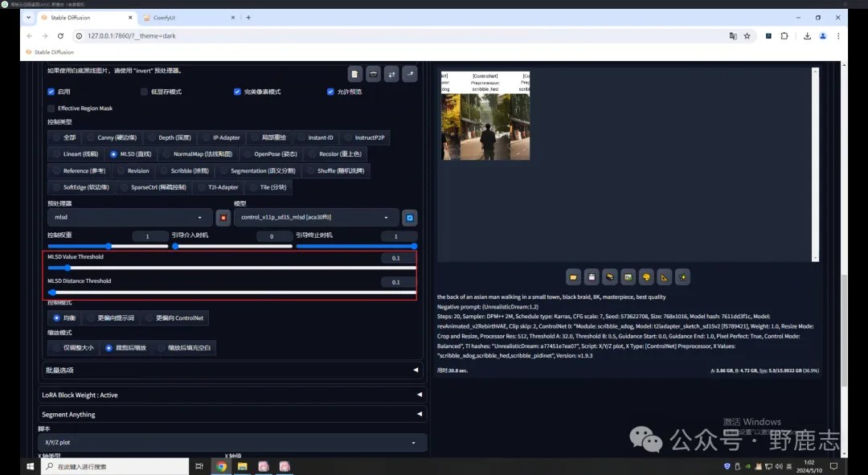The width and height of the screenshot is (868, 475).
Task: Click the red explosion run-preprocessor icon
Action: pos(223,218)
